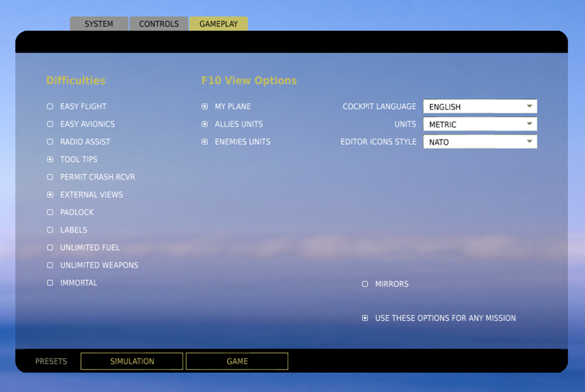Expand the Units dropdown set to Metric
The image size is (585, 392).
coord(480,124)
